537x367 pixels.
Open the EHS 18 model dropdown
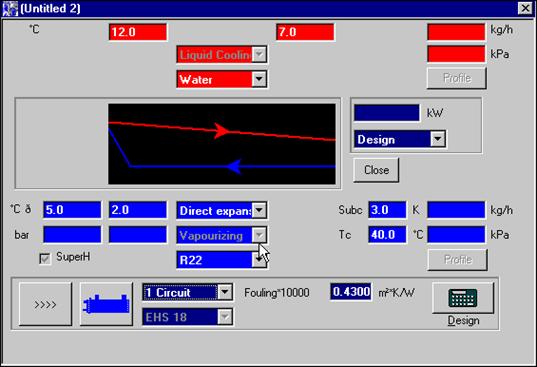tap(225, 317)
